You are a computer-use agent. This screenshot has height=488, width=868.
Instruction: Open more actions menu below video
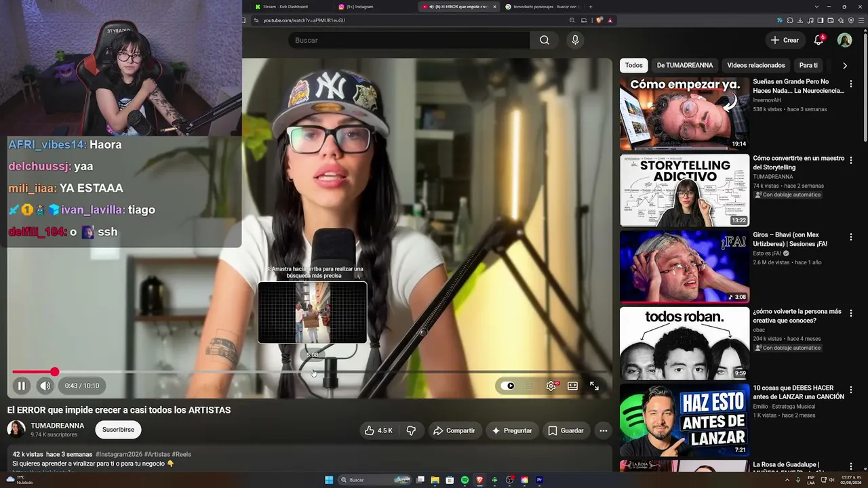[603, 430]
